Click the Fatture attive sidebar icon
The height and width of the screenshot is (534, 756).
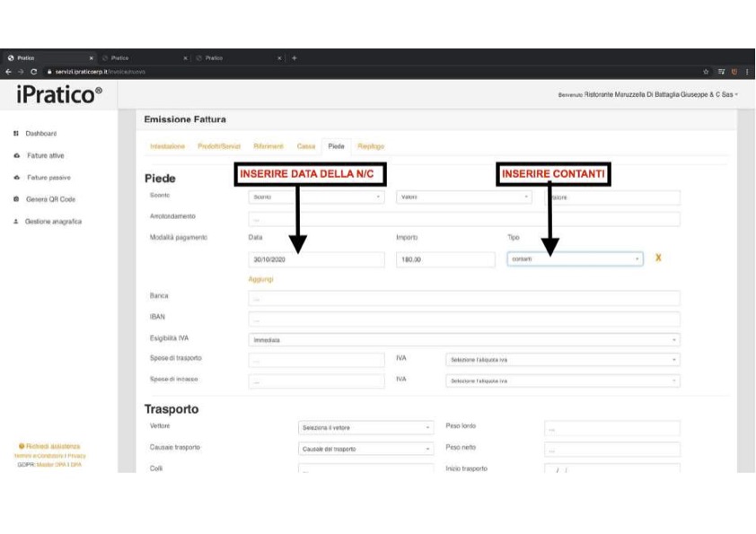[x=16, y=155]
